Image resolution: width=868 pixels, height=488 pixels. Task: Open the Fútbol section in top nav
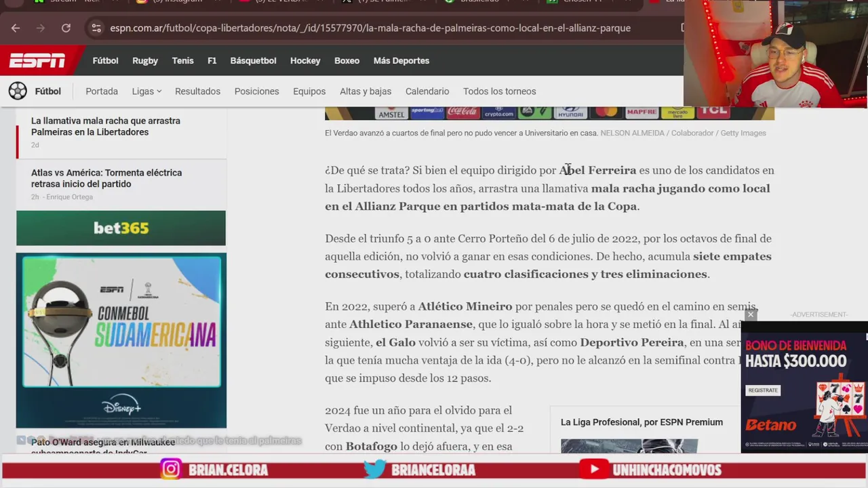105,60
